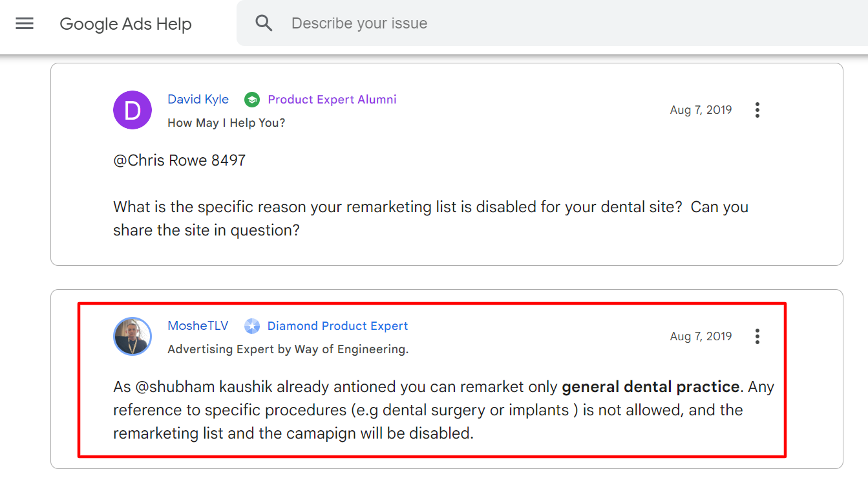Go to Google Ads Help home
The image size is (868, 480).
pyautogui.click(x=125, y=24)
